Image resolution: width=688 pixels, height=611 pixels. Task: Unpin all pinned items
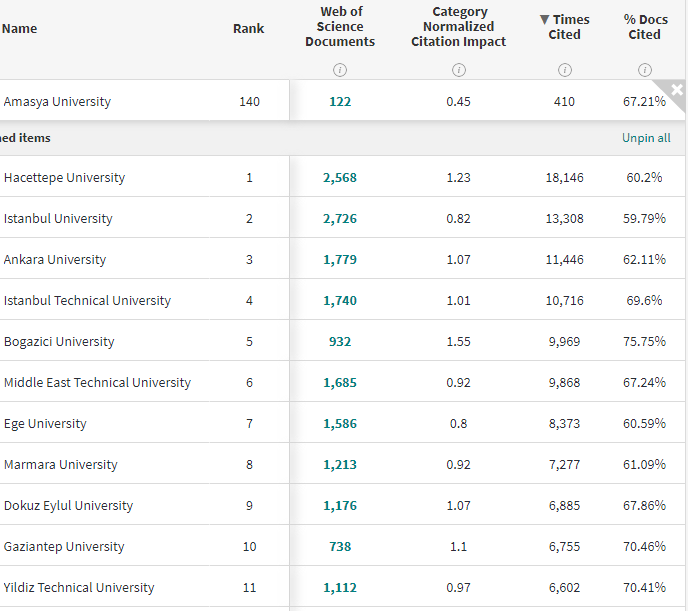[646, 138]
